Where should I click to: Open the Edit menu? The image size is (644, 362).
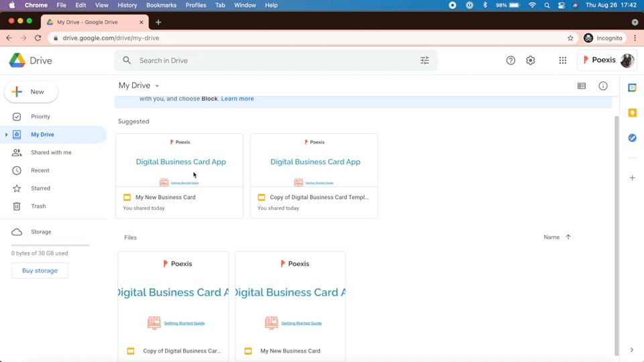[x=80, y=5]
